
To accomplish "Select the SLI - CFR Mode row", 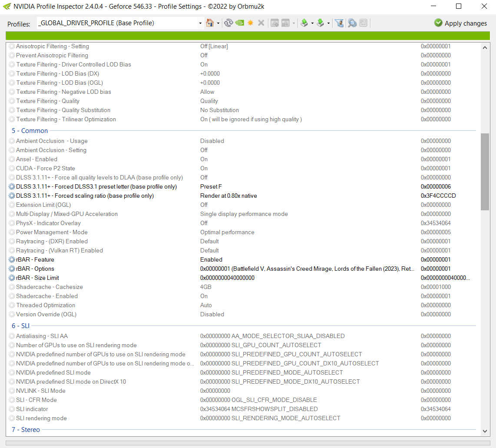I will tap(242, 400).
